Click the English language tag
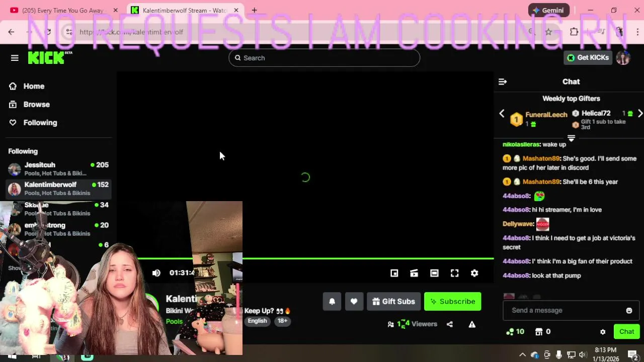Screen dimensions: 644x362 (x=257, y=321)
